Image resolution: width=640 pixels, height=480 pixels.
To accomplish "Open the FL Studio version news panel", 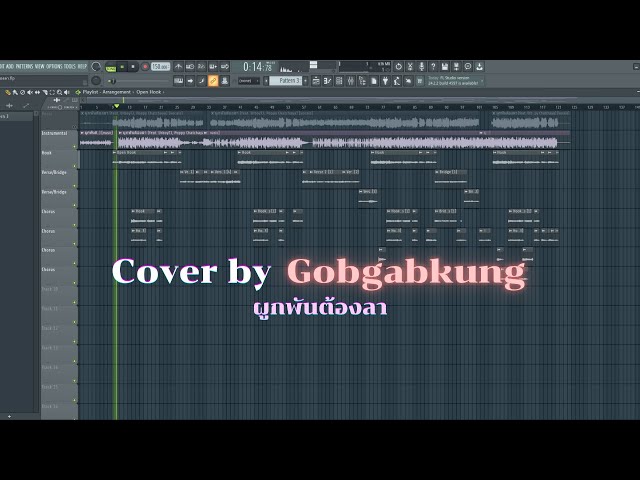I will [x=453, y=81].
